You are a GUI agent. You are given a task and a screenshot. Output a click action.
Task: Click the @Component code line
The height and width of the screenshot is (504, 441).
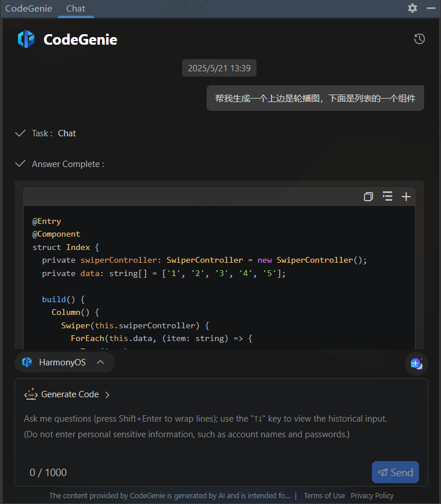[x=56, y=234]
